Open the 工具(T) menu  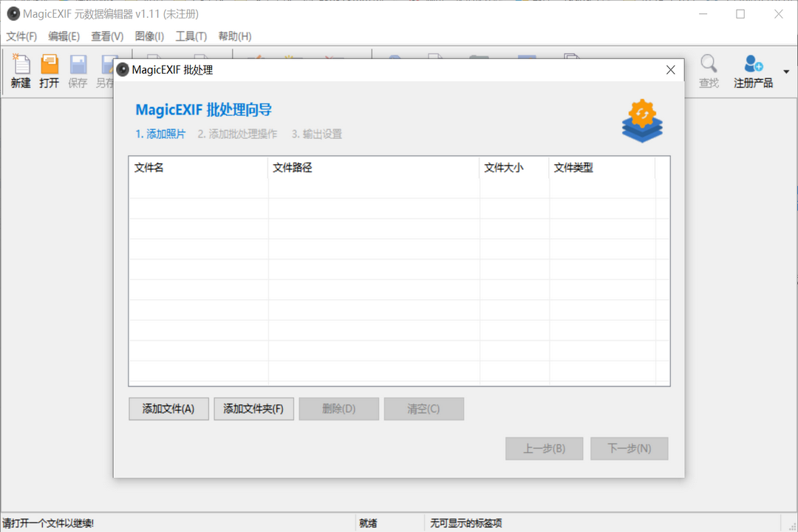pyautogui.click(x=191, y=35)
